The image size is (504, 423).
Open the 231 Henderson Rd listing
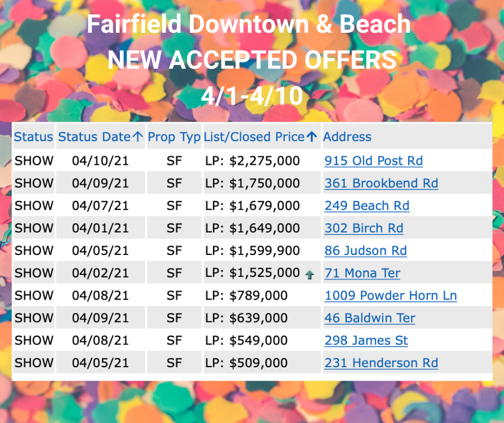coord(381,363)
